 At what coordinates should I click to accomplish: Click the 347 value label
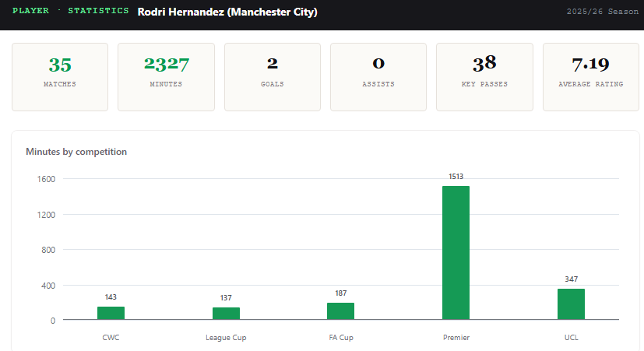tap(572, 279)
